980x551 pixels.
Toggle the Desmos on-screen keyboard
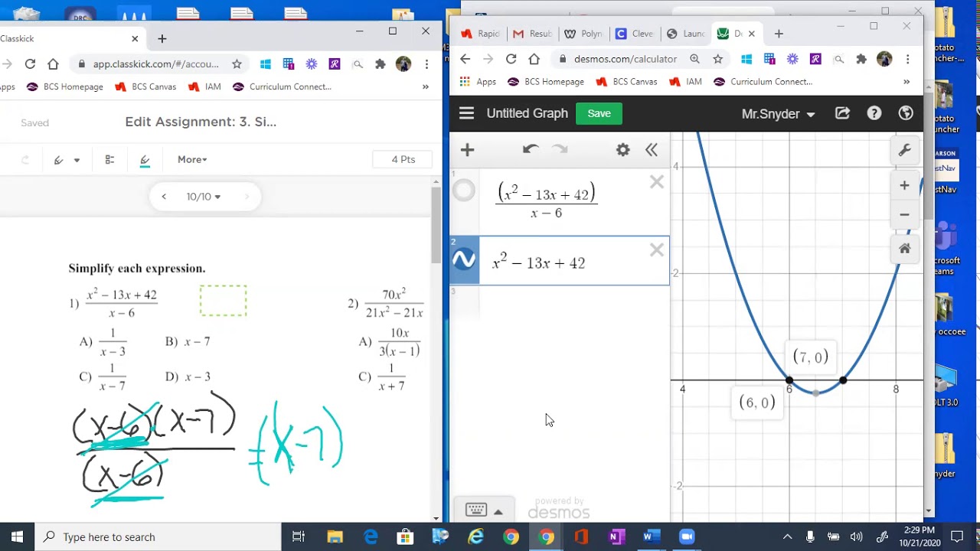click(476, 510)
